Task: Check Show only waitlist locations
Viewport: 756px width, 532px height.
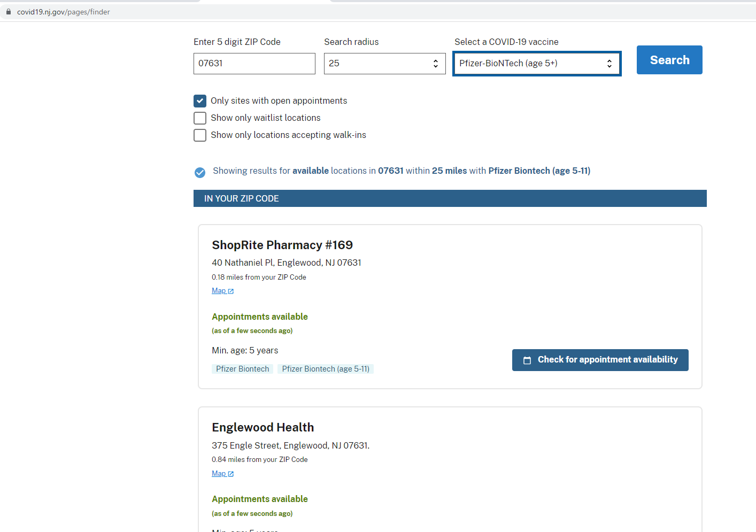Action: (200, 118)
